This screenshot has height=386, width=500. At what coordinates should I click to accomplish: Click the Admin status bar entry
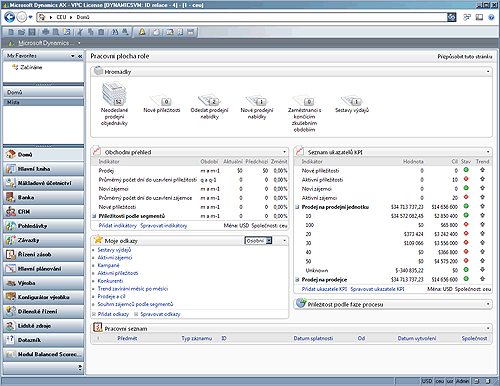tap(462, 381)
